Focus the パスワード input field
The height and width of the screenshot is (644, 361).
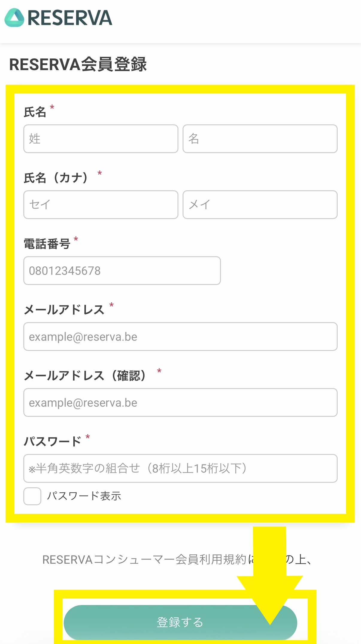click(x=180, y=468)
